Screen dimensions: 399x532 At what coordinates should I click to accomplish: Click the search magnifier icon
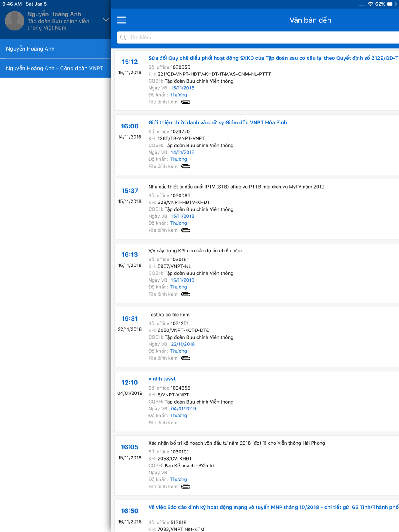[x=123, y=37]
